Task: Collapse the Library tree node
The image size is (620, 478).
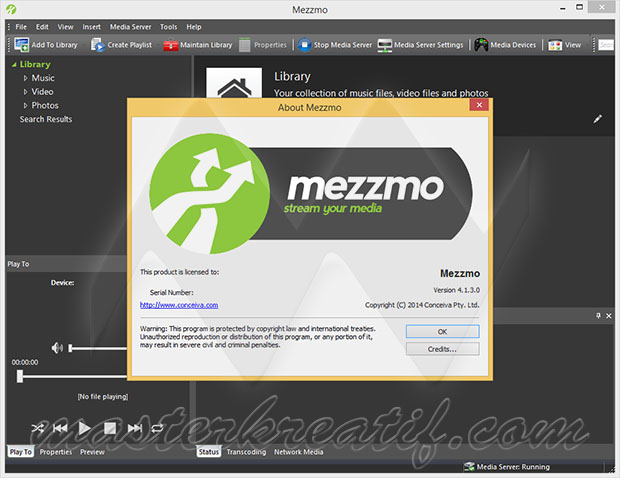Action: click(x=14, y=64)
